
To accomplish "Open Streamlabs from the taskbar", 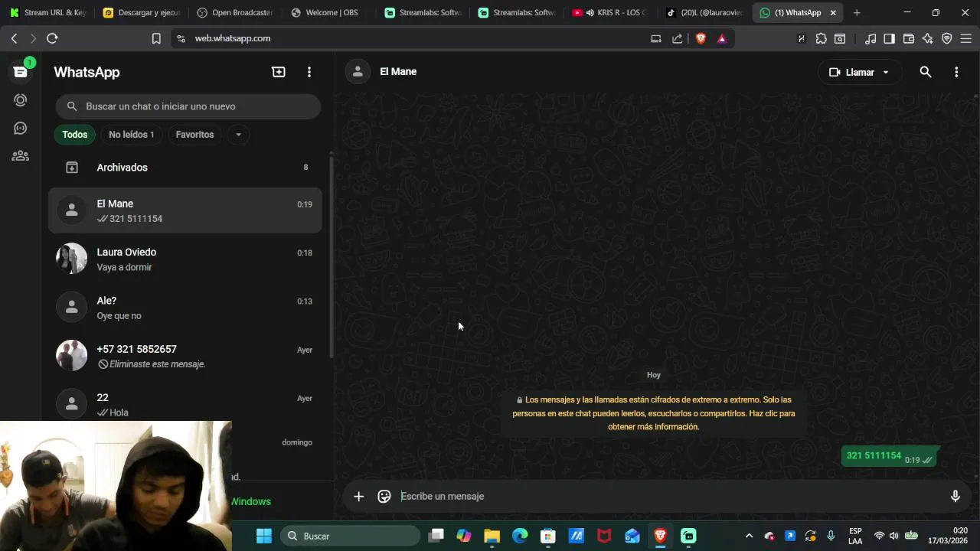I will coord(688,536).
